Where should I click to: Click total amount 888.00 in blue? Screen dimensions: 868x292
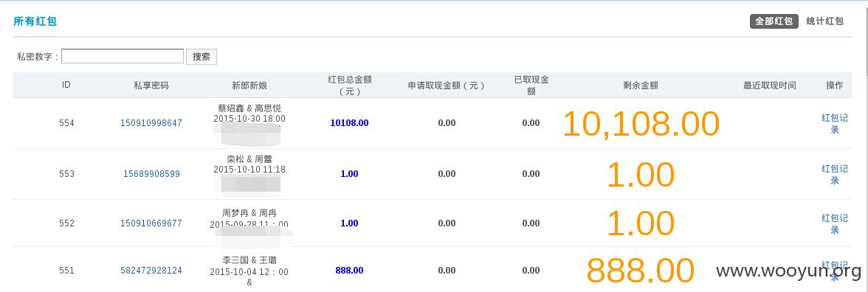349,271
